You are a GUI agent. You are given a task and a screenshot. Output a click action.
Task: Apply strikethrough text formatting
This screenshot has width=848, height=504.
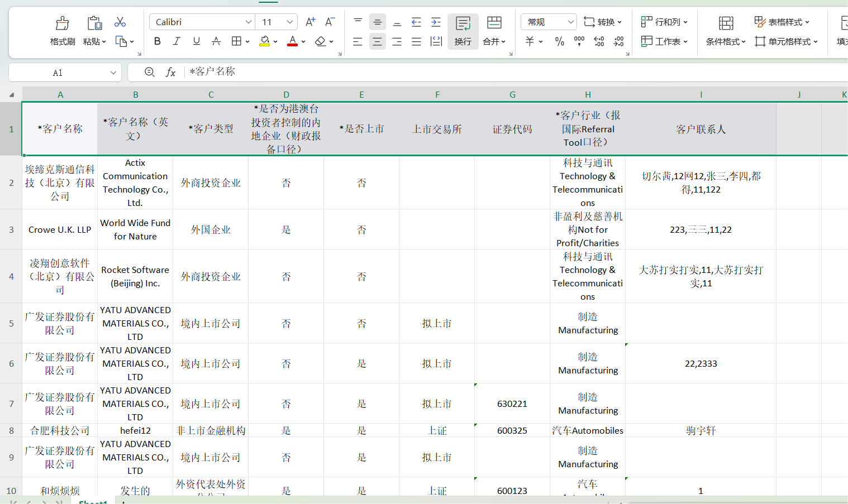[216, 41]
